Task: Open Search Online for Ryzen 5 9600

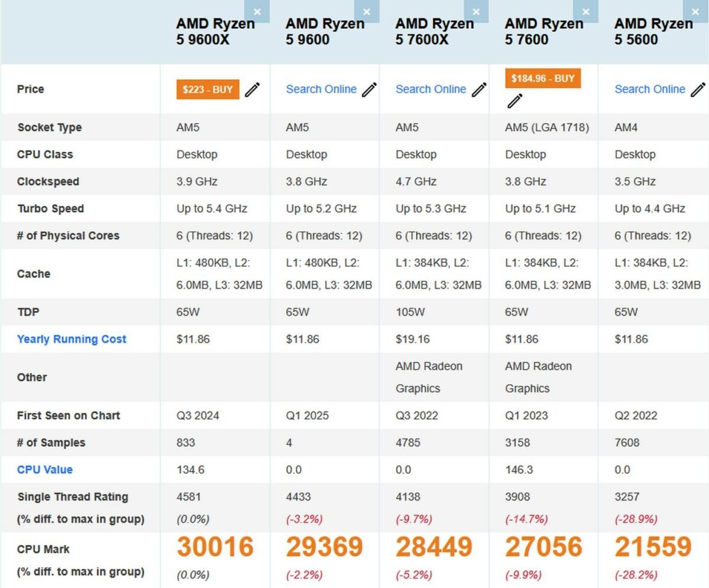Action: click(x=321, y=89)
